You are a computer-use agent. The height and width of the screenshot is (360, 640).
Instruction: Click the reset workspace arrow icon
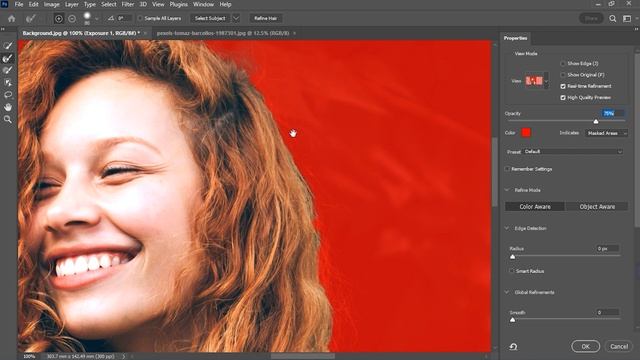coord(513,347)
